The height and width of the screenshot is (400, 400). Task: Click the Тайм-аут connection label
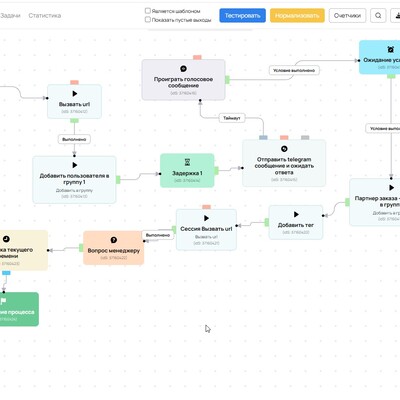(232, 118)
